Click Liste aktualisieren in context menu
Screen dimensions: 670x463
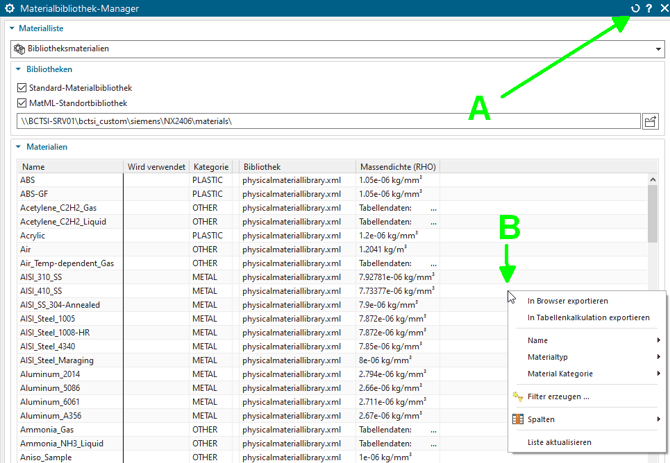coord(559,442)
